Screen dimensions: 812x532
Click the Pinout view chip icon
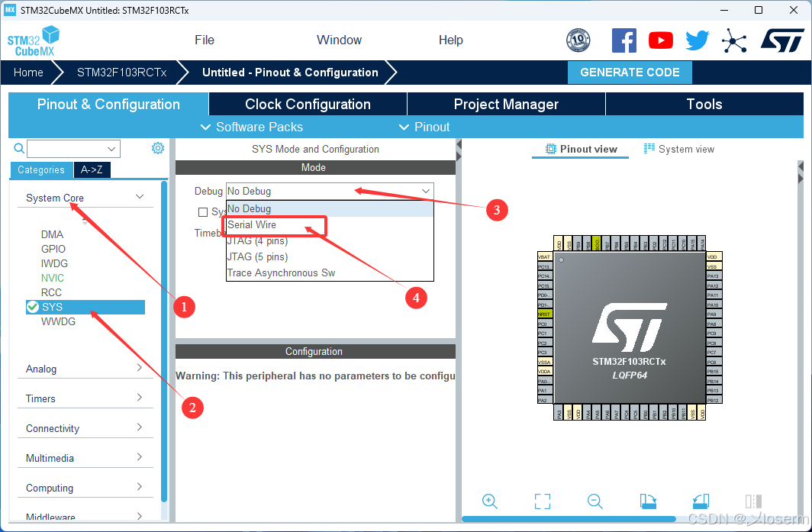point(550,149)
